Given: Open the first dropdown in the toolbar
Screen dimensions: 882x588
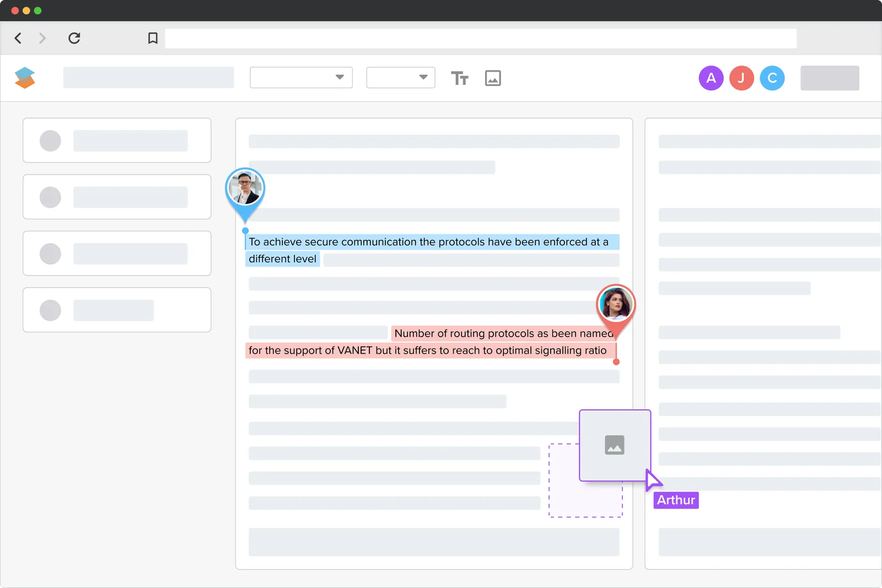Looking at the screenshot, I should coord(301,77).
